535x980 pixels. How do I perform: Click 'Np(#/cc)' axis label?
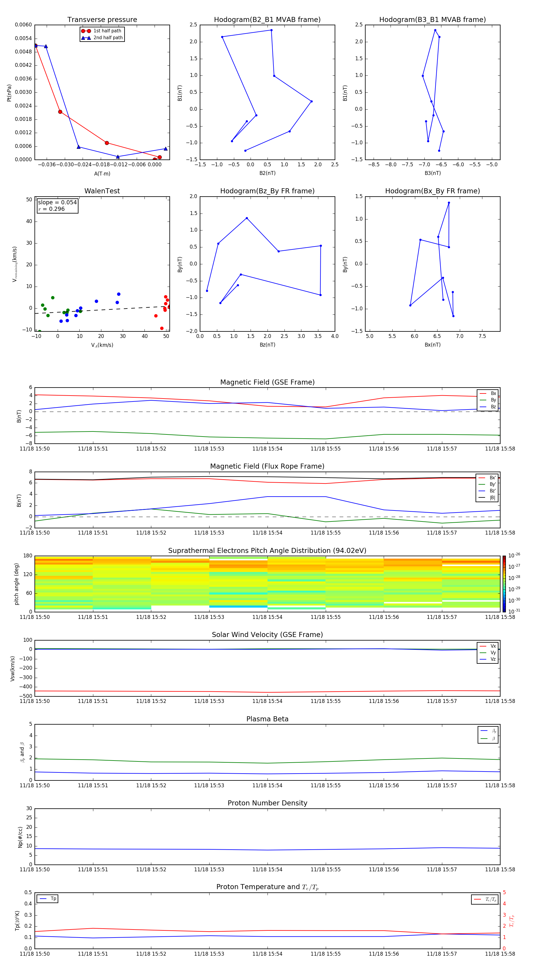pyautogui.click(x=20, y=837)
